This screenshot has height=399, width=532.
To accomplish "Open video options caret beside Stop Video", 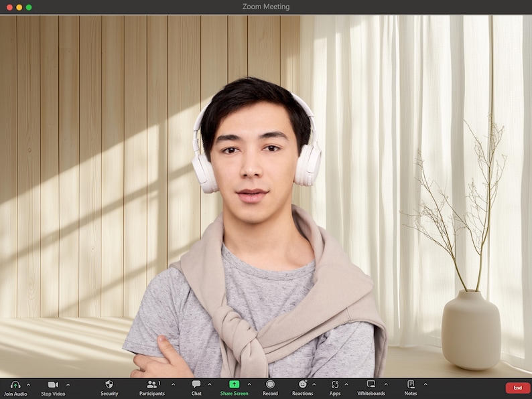I will [68, 385].
